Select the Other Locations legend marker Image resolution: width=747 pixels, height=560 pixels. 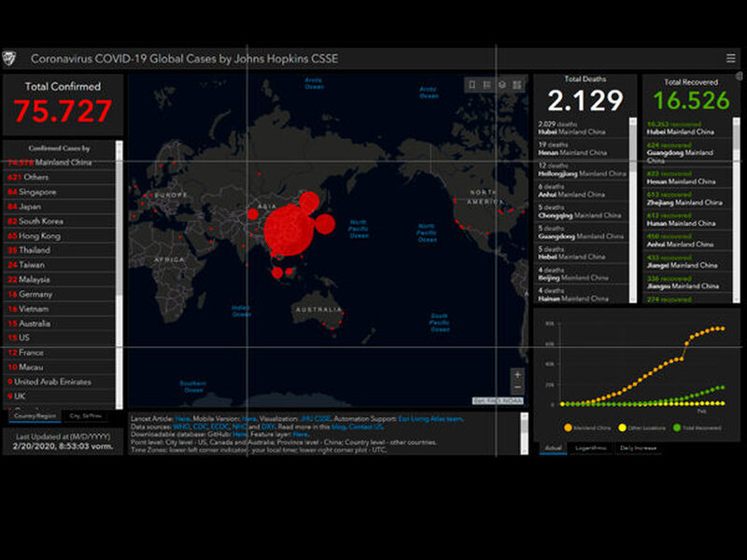[x=622, y=427]
